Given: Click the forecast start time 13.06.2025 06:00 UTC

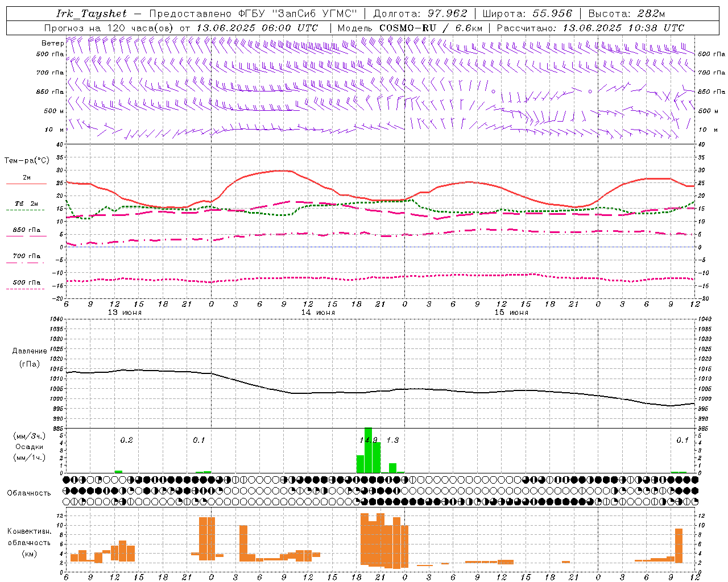Looking at the screenshot, I should [x=257, y=28].
